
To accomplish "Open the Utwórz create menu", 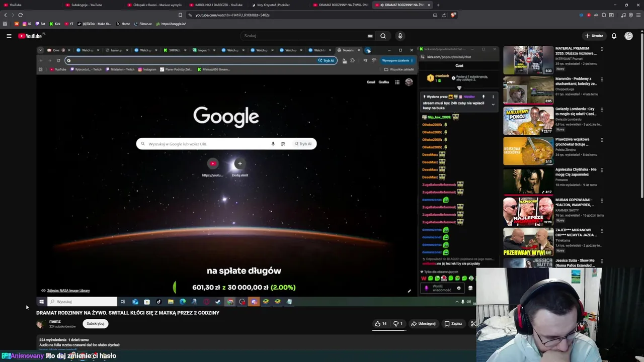I will 594,36.
